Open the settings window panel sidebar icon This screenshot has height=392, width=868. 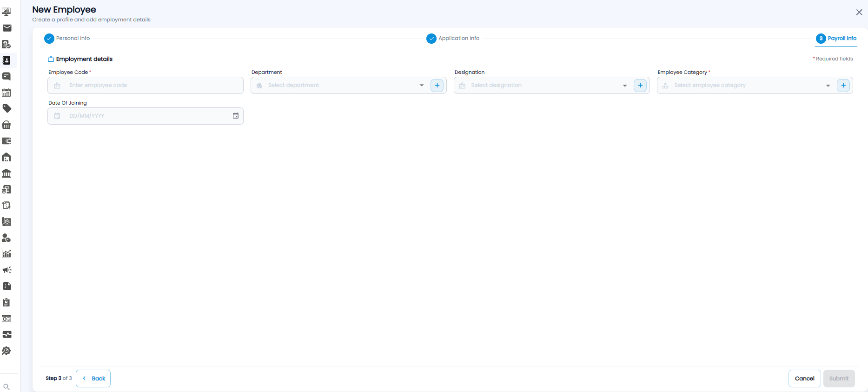[7, 319]
